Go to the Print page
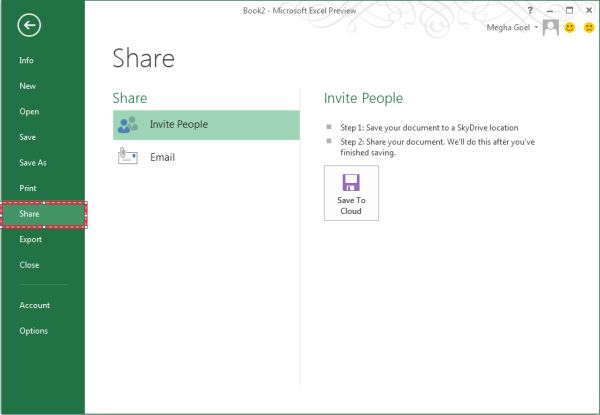The image size is (600, 415). click(28, 188)
